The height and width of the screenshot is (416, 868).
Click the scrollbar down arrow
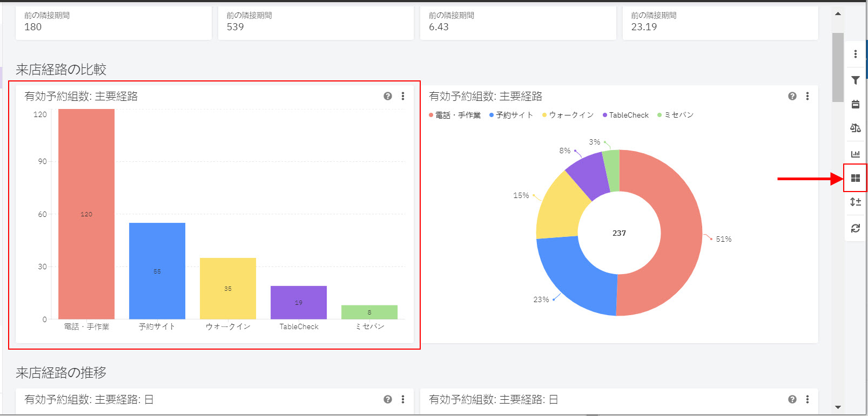pos(838,407)
